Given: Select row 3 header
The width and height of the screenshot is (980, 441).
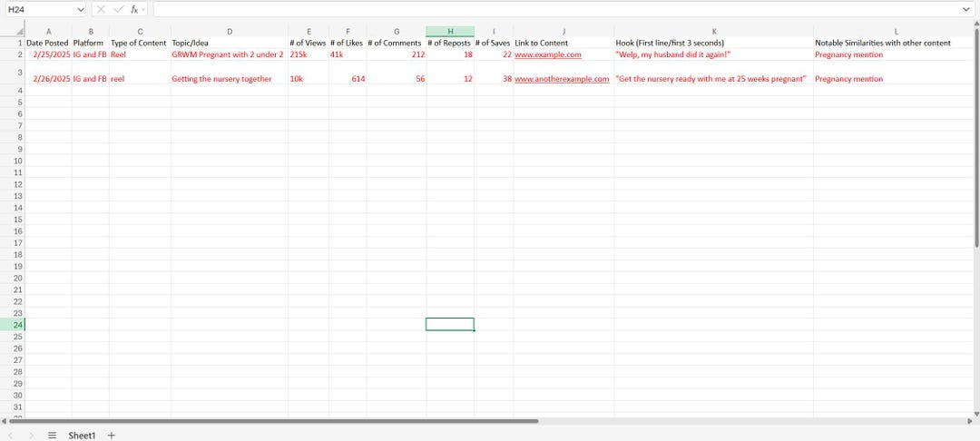Looking at the screenshot, I should coord(13,73).
